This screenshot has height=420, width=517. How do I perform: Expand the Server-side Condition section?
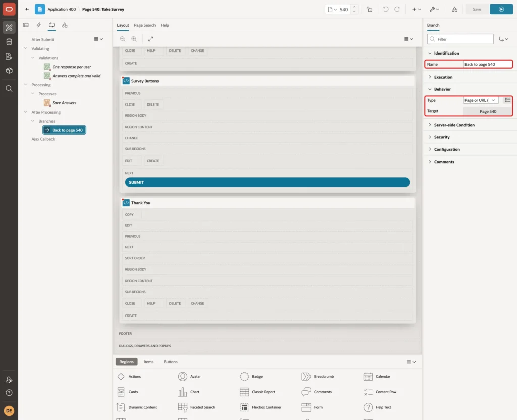coord(430,125)
